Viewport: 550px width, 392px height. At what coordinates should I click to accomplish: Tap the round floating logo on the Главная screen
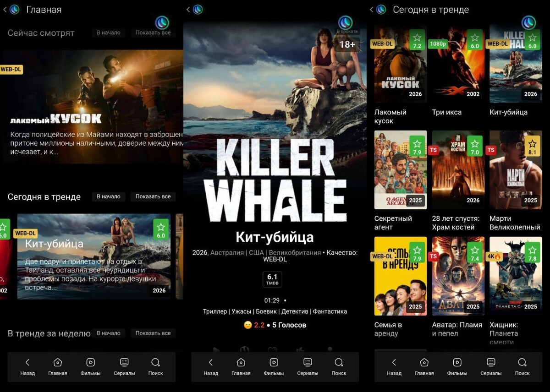coord(162,22)
